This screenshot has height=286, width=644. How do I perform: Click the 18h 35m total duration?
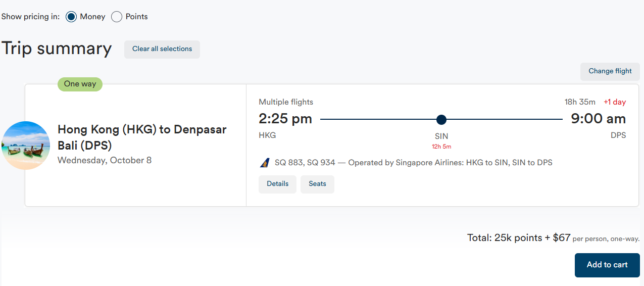pos(580,102)
